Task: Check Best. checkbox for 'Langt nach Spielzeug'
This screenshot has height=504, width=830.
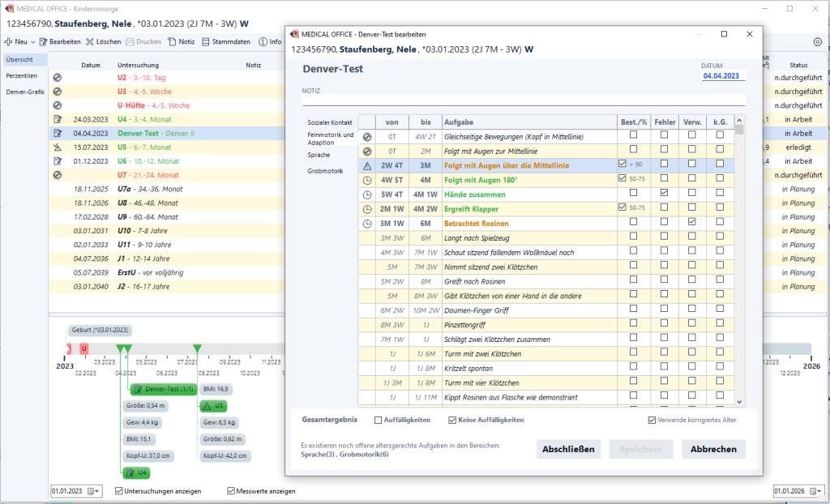Action: pyautogui.click(x=633, y=236)
